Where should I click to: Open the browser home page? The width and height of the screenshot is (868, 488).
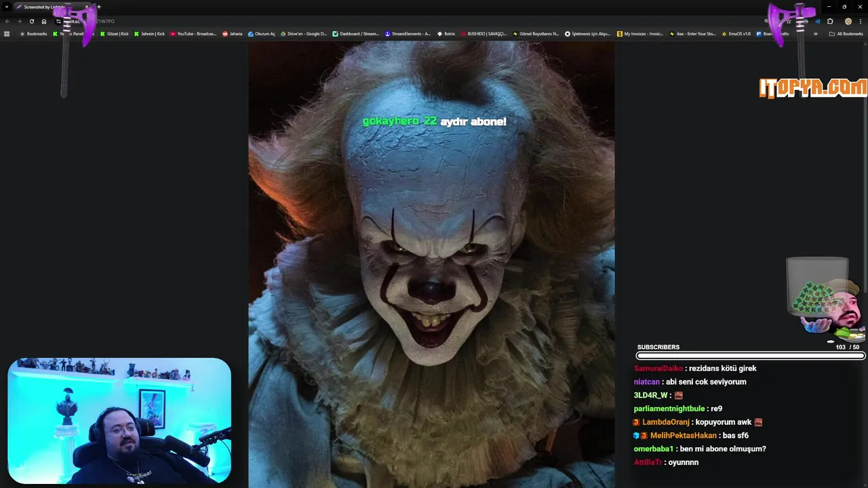(44, 21)
